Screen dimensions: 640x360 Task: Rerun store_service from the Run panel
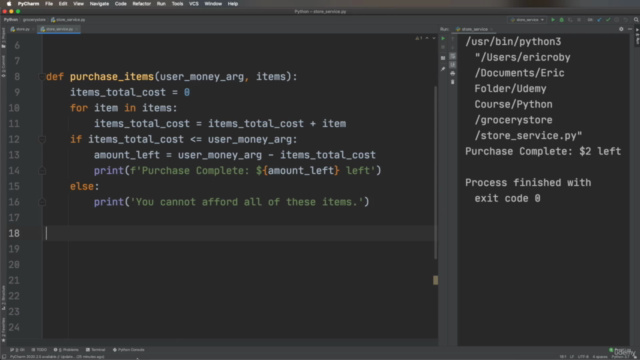point(443,38)
